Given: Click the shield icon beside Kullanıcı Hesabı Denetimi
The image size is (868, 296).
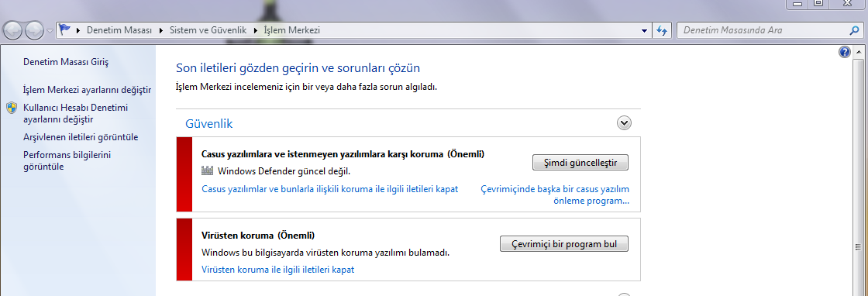Looking at the screenshot, I should tap(12, 108).
